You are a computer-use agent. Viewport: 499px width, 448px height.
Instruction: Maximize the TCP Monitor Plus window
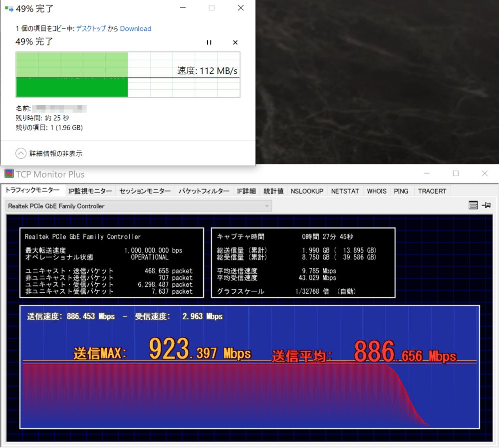(x=456, y=174)
